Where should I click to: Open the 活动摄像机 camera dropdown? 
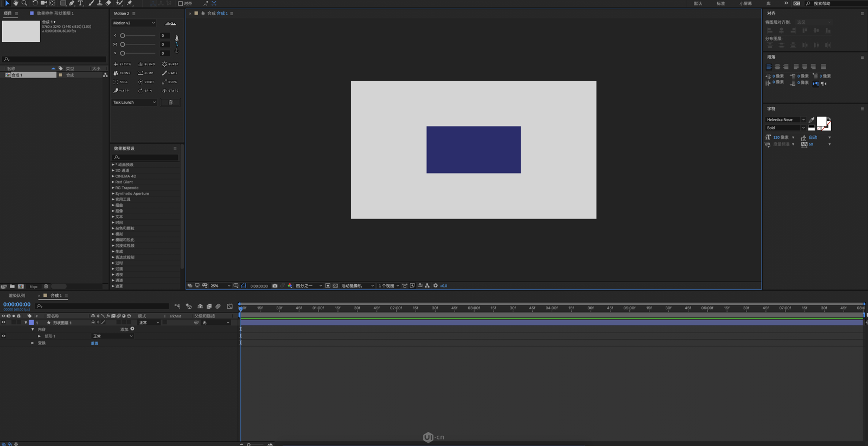tap(358, 285)
